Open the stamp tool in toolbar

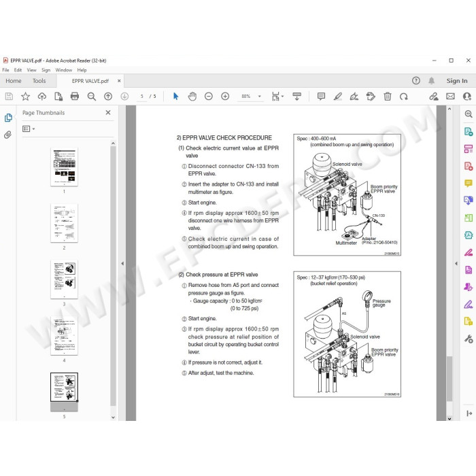coord(371,97)
